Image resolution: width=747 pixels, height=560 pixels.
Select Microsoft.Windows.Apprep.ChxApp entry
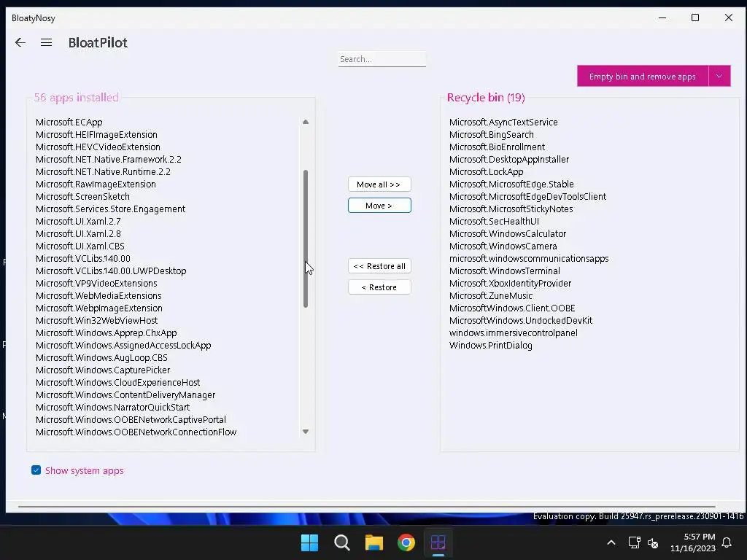[x=107, y=332]
